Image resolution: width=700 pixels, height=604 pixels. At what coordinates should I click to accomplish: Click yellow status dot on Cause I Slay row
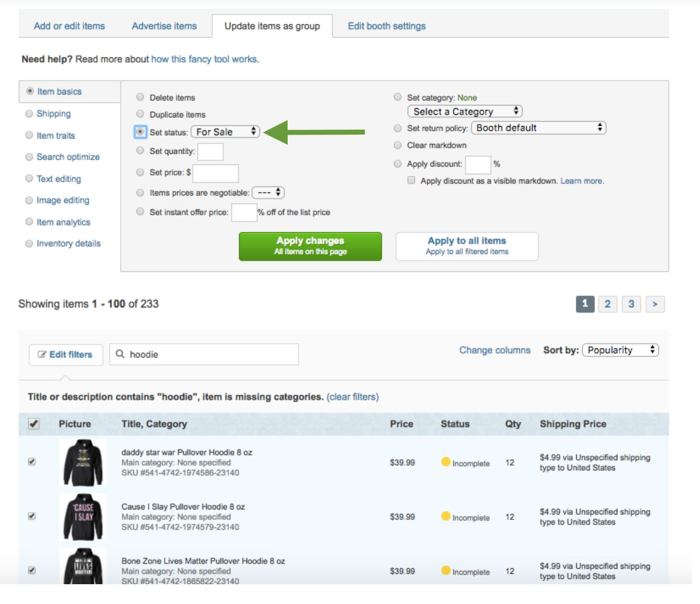pyautogui.click(x=446, y=516)
